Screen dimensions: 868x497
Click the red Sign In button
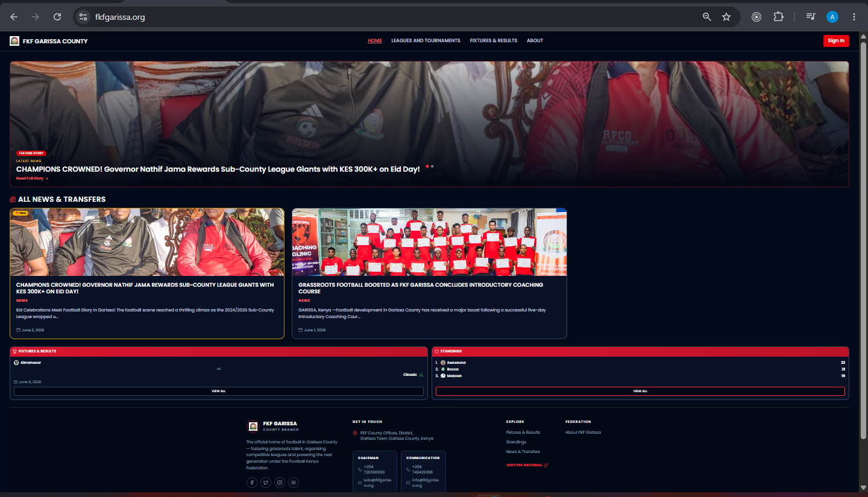836,41
